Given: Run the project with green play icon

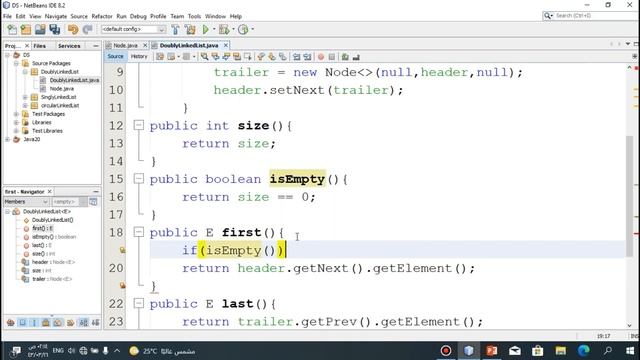Looking at the screenshot, I should 206,29.
